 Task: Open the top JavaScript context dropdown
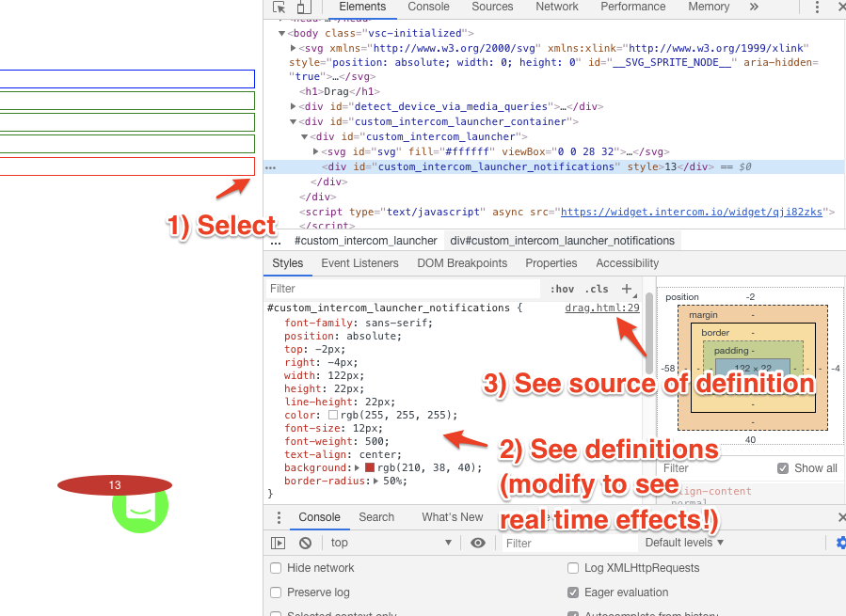coord(391,543)
